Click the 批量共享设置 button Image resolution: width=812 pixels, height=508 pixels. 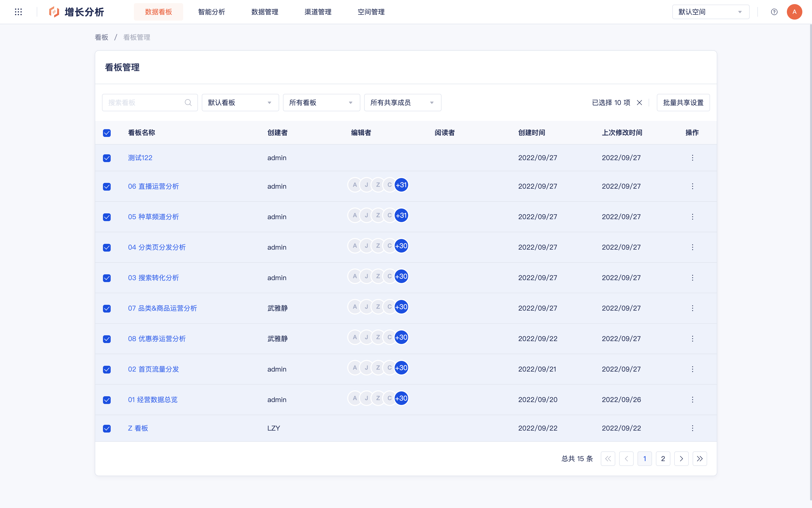tap(683, 103)
